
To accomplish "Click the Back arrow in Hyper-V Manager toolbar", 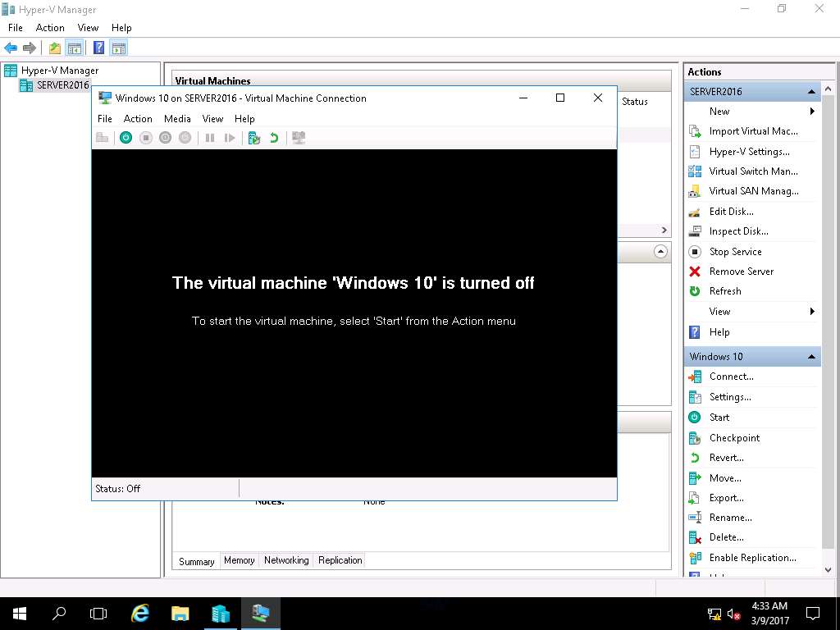I will pyautogui.click(x=10, y=48).
